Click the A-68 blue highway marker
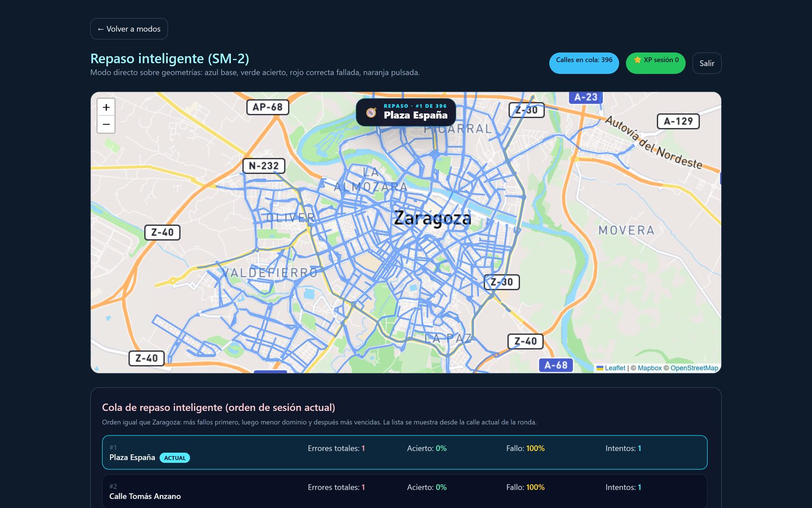812x508 pixels. (556, 365)
